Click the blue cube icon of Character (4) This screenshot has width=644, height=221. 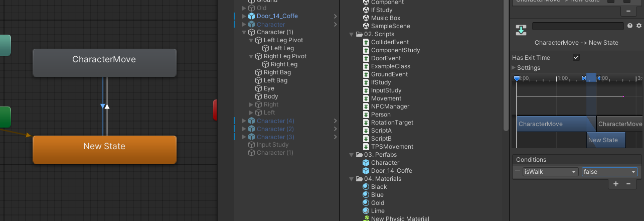click(x=251, y=121)
